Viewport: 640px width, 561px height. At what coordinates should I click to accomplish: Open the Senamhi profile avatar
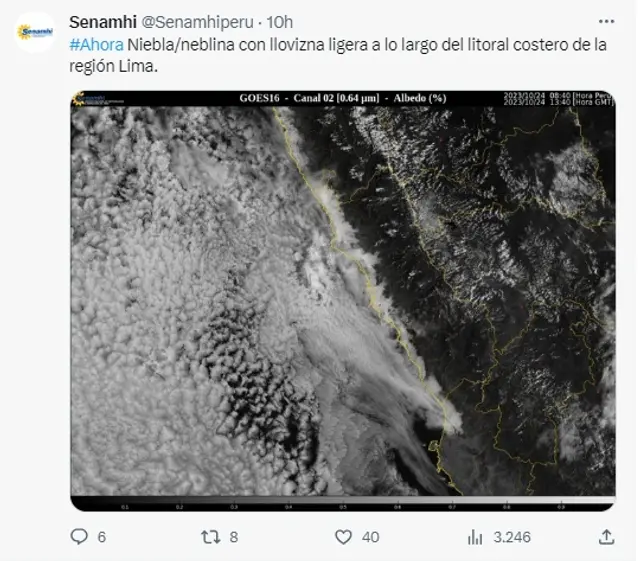[x=35, y=32]
